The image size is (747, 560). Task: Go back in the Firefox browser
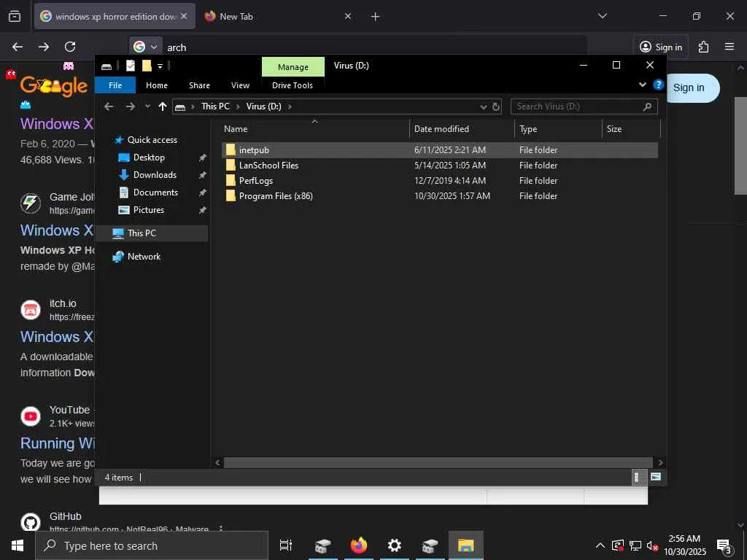(18, 47)
